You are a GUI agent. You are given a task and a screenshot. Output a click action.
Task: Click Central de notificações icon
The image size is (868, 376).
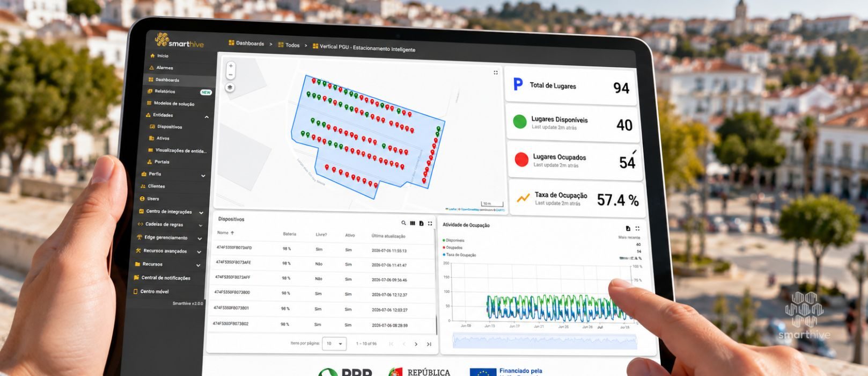(x=137, y=278)
